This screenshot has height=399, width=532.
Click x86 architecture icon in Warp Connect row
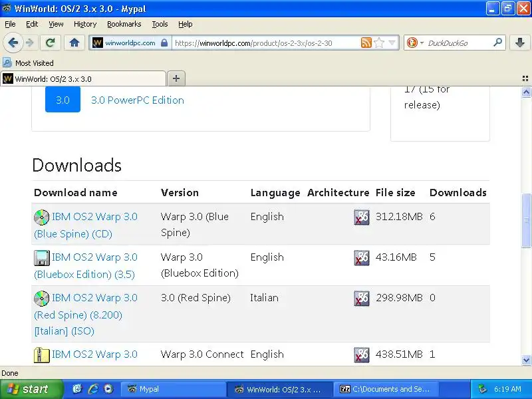pyautogui.click(x=362, y=355)
